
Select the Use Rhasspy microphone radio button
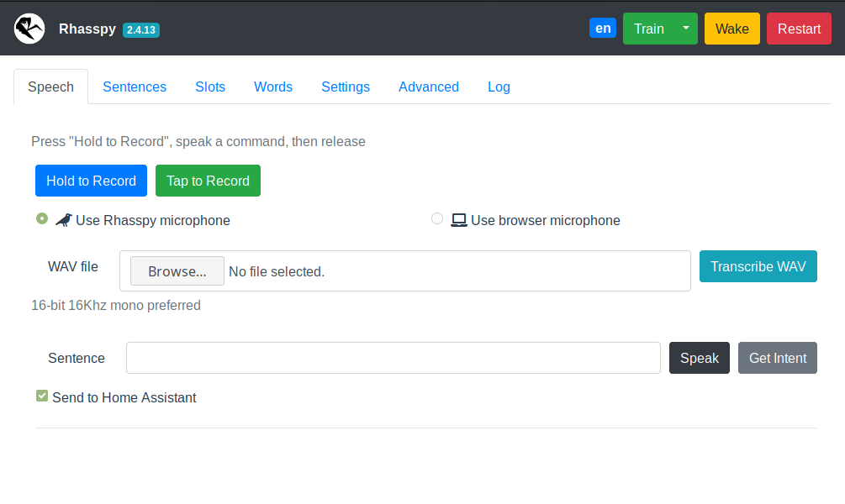point(42,218)
